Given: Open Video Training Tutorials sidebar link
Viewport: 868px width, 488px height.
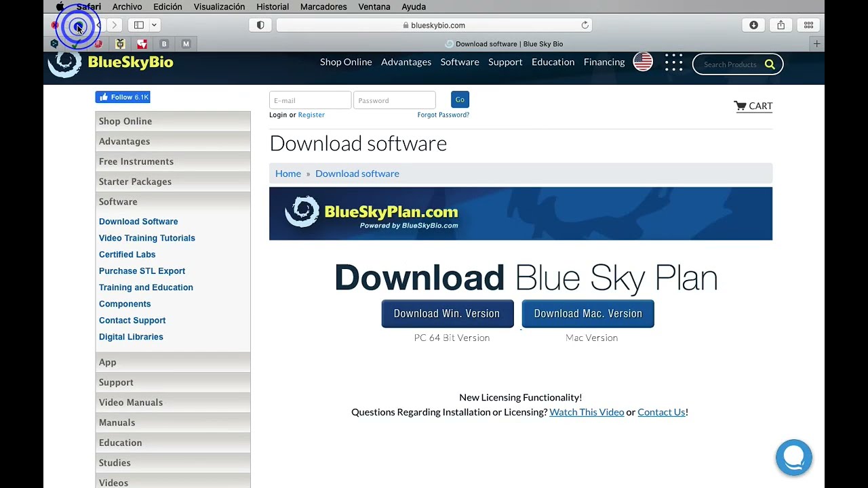Looking at the screenshot, I should 147,238.
